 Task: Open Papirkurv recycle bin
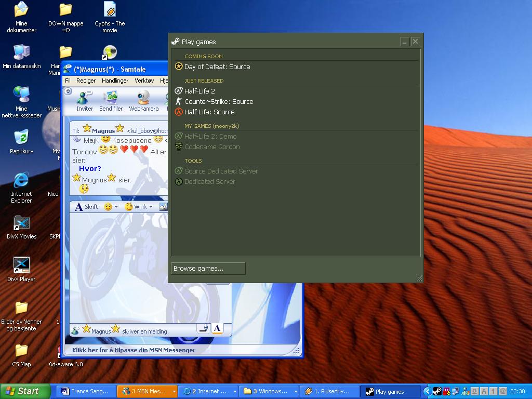point(21,142)
